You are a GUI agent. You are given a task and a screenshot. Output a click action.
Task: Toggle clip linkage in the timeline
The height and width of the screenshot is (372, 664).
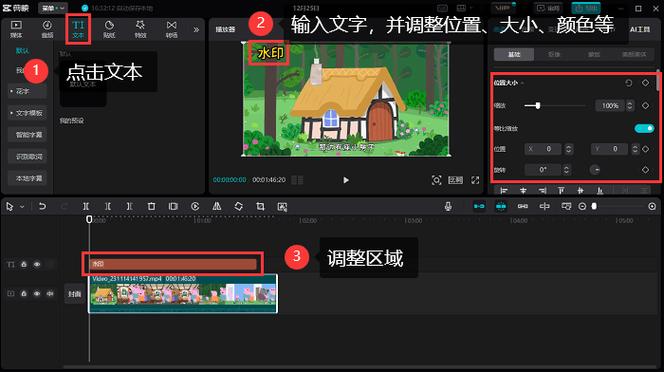(x=523, y=206)
